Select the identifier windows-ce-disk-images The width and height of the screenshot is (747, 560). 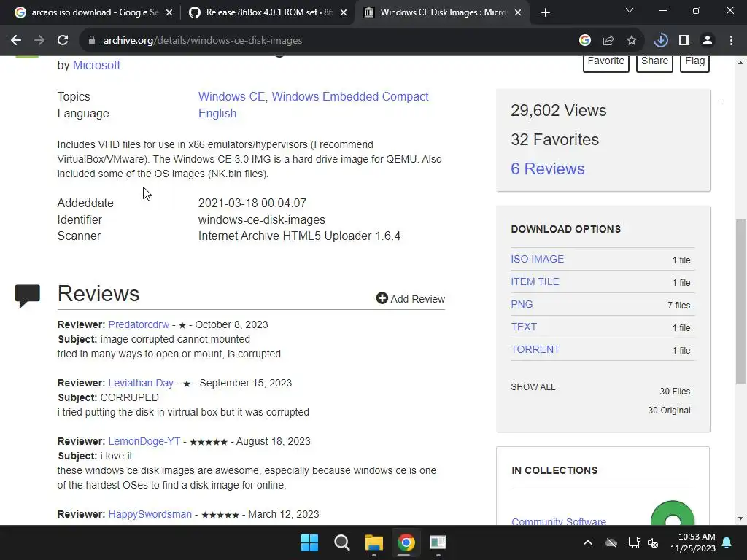(x=262, y=219)
